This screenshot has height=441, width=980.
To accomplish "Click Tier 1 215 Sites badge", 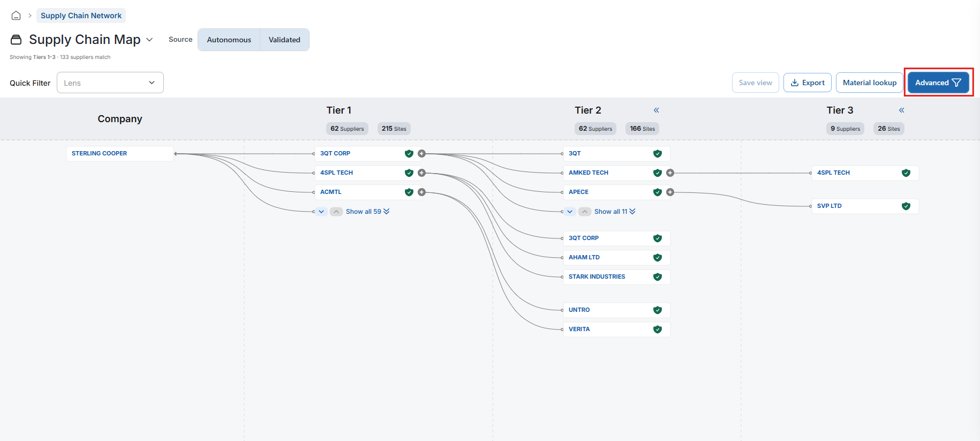I will 394,129.
